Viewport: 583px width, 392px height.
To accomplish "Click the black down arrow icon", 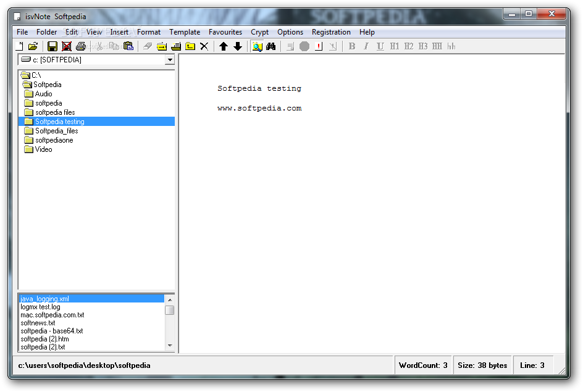I will (238, 46).
